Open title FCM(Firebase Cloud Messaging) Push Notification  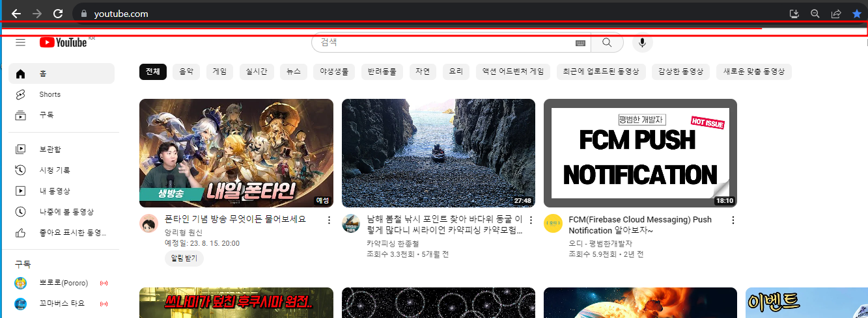(640, 225)
